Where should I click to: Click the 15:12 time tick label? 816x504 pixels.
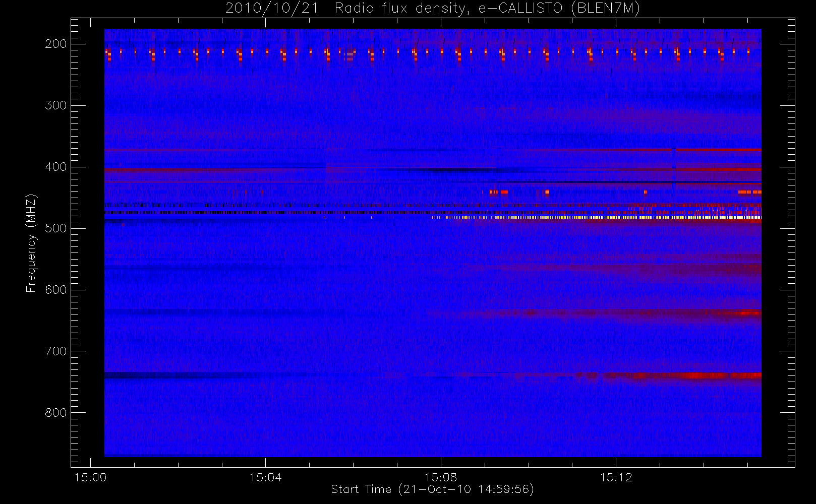[616, 477]
